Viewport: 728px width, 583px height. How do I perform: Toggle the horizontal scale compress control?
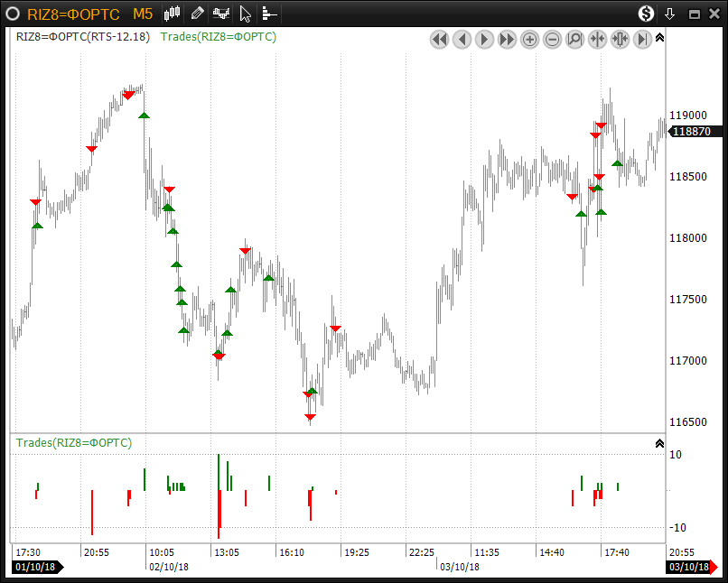597,40
